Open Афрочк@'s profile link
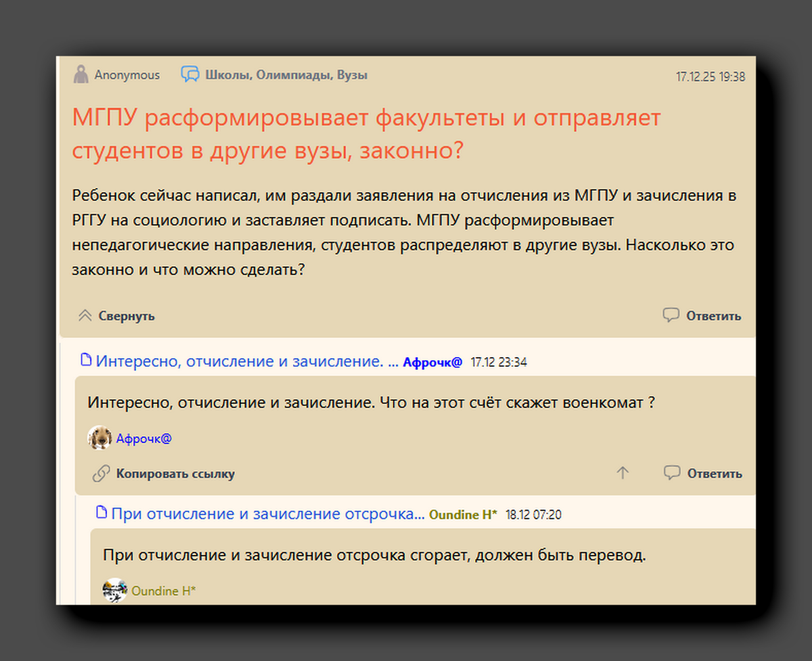 (145, 438)
